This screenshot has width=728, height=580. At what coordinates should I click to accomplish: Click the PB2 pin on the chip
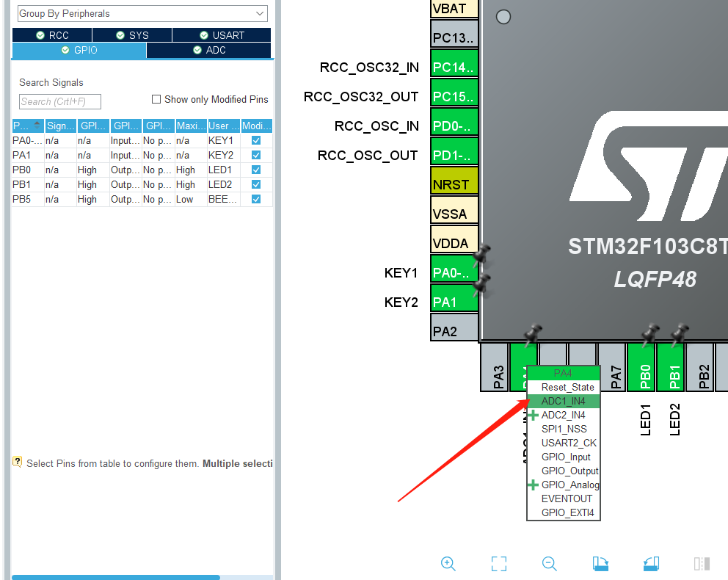(x=699, y=367)
